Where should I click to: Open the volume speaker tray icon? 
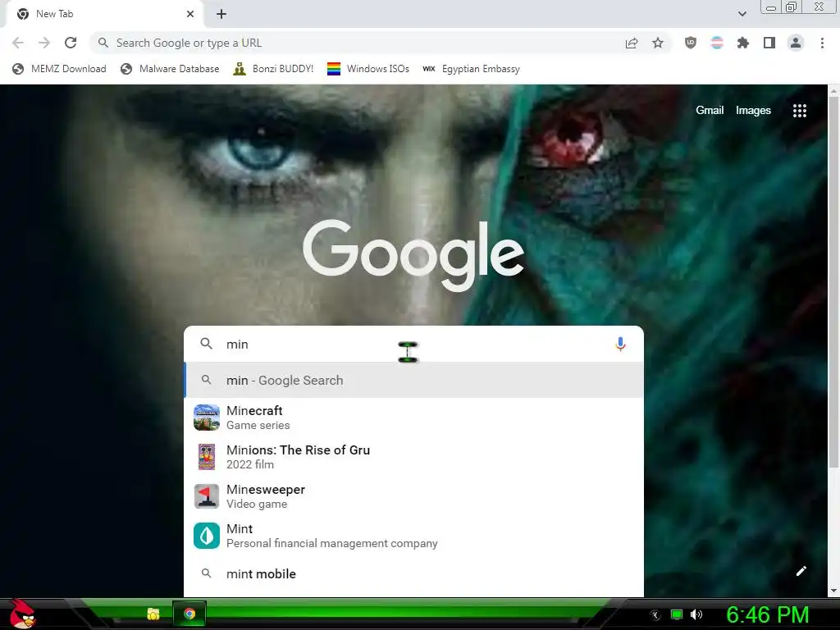pyautogui.click(x=696, y=614)
